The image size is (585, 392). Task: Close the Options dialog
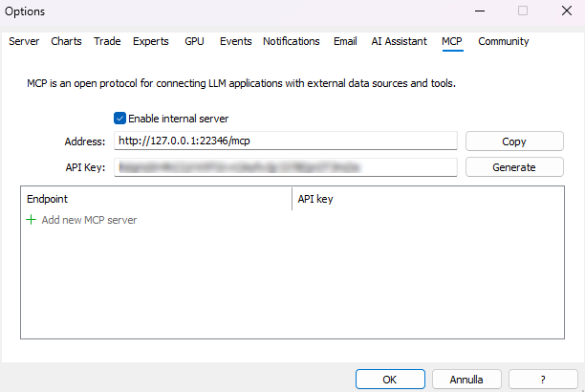pos(567,11)
